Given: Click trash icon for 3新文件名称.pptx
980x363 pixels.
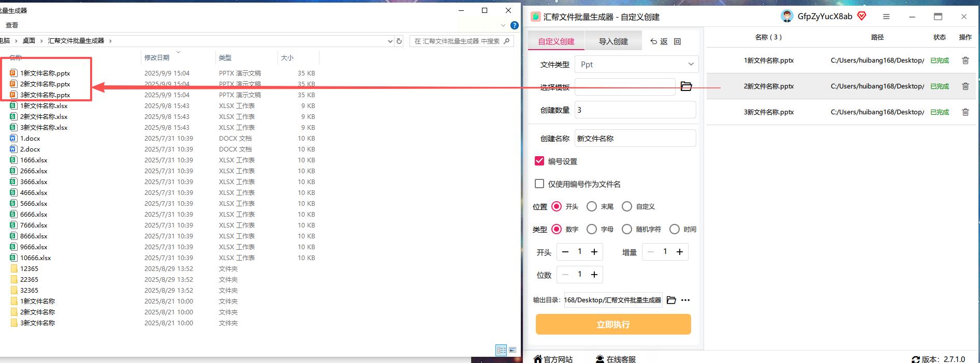Looking at the screenshot, I should [x=965, y=112].
